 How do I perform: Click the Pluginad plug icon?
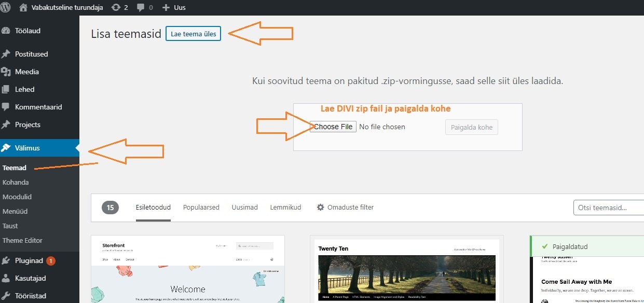(6, 260)
